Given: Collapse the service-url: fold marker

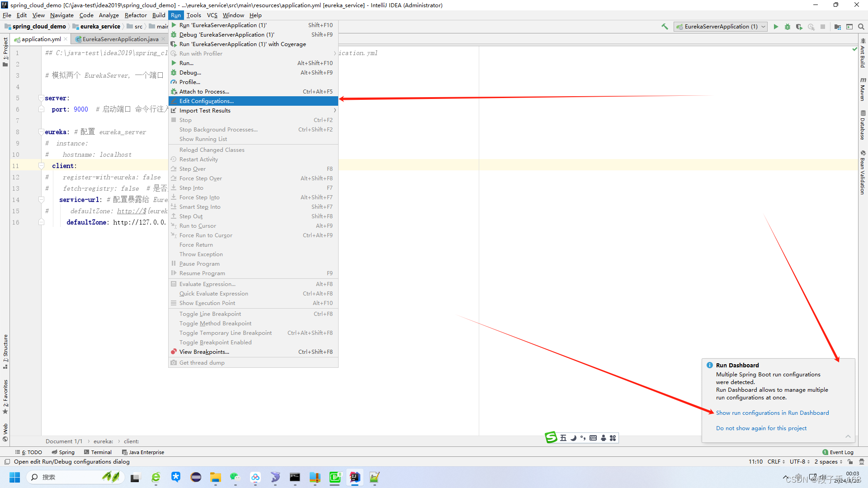Looking at the screenshot, I should [41, 200].
